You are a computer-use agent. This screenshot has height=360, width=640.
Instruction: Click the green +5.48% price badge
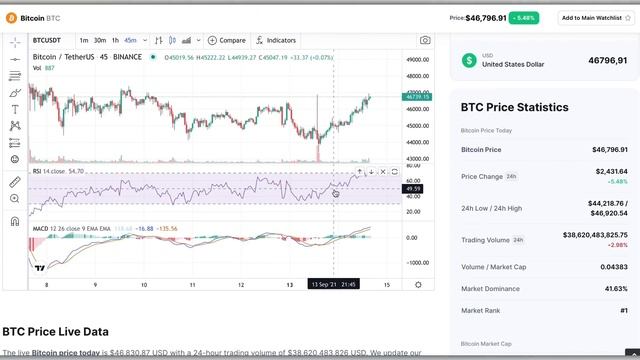click(x=524, y=18)
